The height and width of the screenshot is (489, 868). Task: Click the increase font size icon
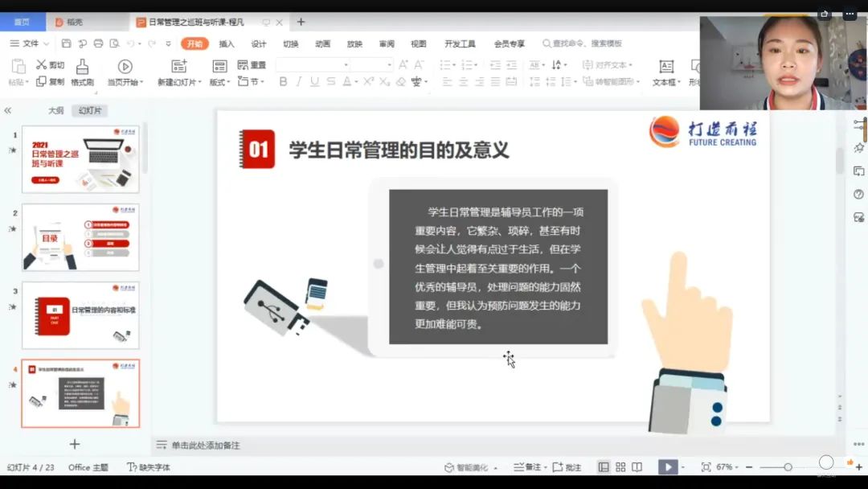403,65
